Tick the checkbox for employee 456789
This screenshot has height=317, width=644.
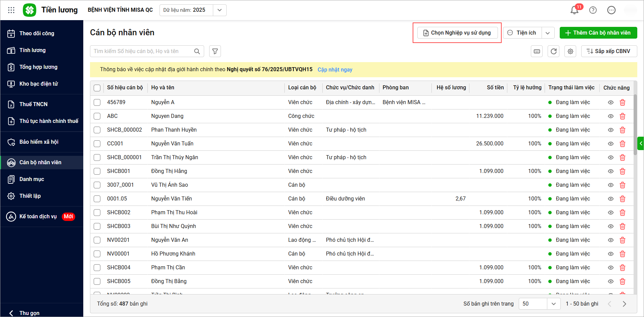pyautogui.click(x=97, y=102)
